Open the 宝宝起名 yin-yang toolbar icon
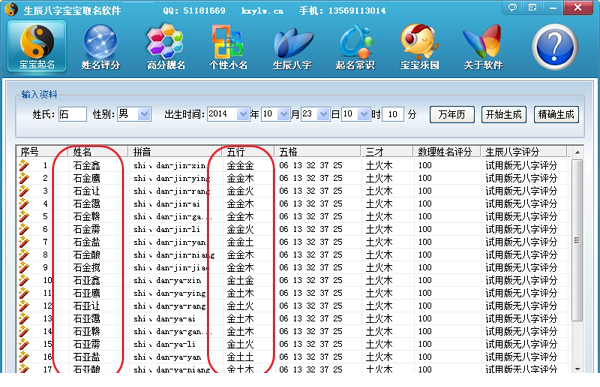 click(37, 46)
